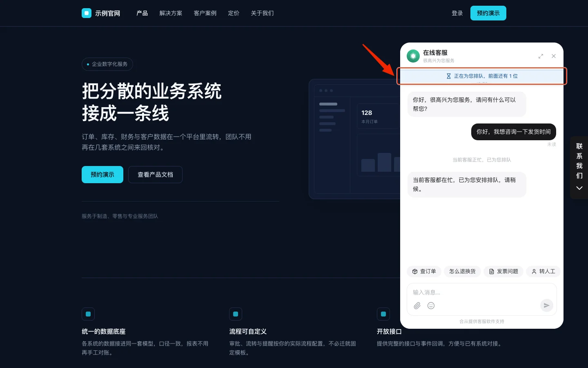Tap the 发票问题 quick reply

[x=503, y=272]
